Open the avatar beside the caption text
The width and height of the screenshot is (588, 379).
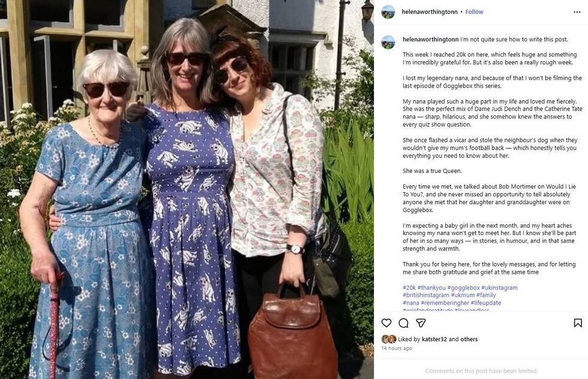(x=388, y=42)
